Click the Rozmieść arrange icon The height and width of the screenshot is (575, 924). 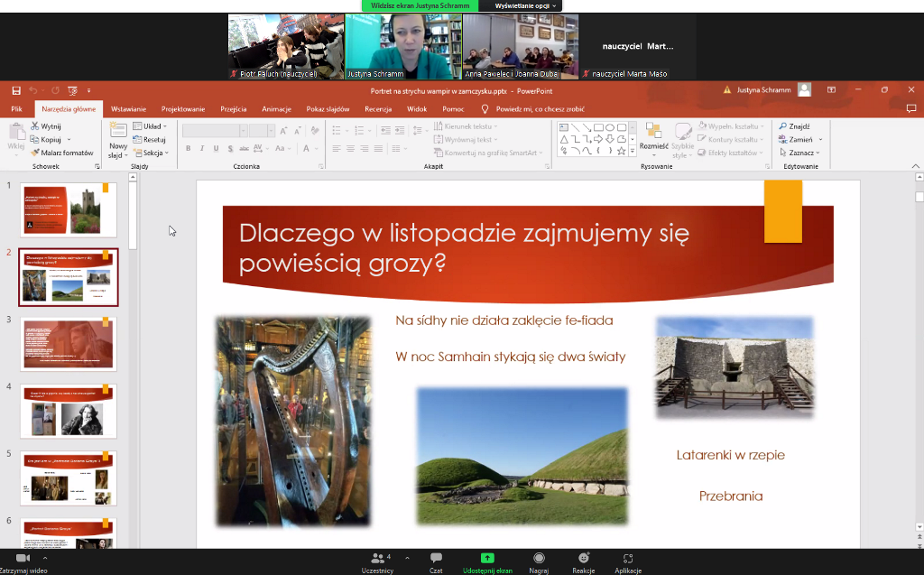tap(653, 132)
